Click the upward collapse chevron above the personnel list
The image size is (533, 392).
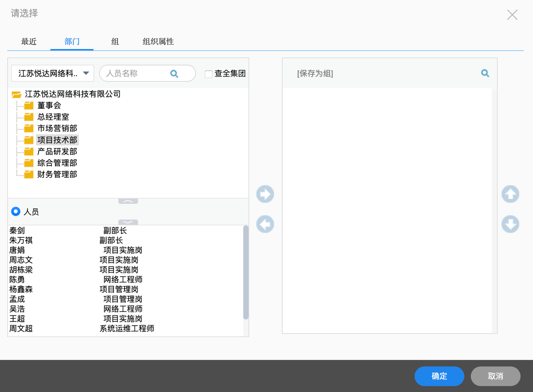(x=127, y=201)
